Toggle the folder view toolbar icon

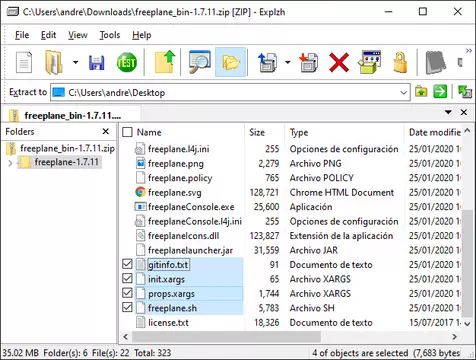[231, 62]
